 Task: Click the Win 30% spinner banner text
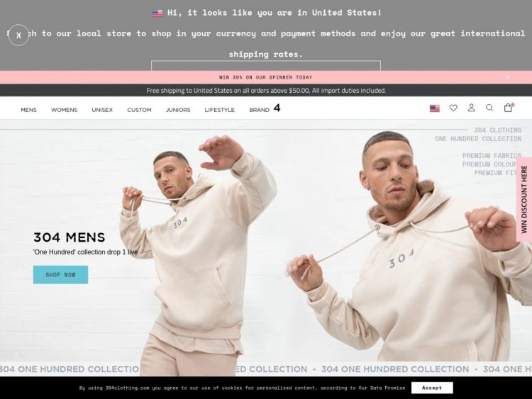[266, 77]
